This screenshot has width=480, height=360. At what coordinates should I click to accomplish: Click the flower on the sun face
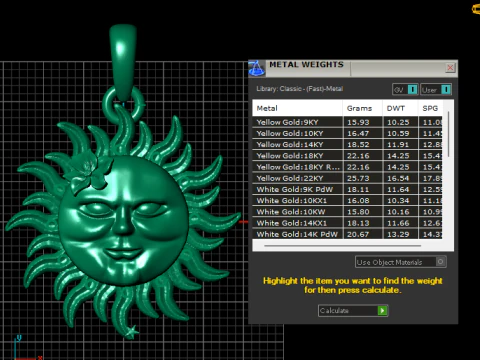point(88,172)
